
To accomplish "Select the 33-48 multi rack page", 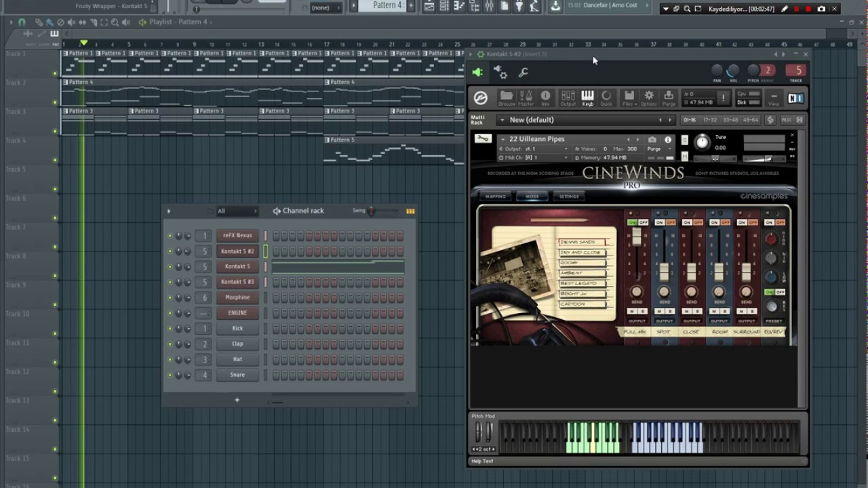I will tap(730, 120).
